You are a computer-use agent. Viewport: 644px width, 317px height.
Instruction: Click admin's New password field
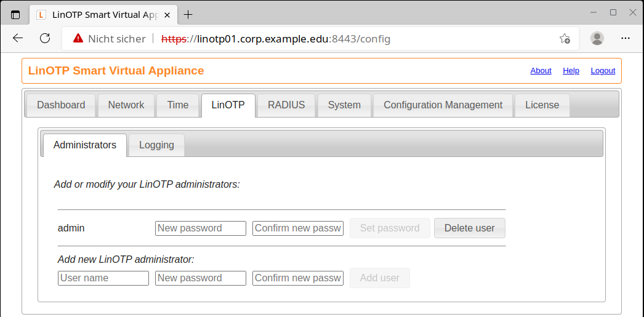(201, 228)
